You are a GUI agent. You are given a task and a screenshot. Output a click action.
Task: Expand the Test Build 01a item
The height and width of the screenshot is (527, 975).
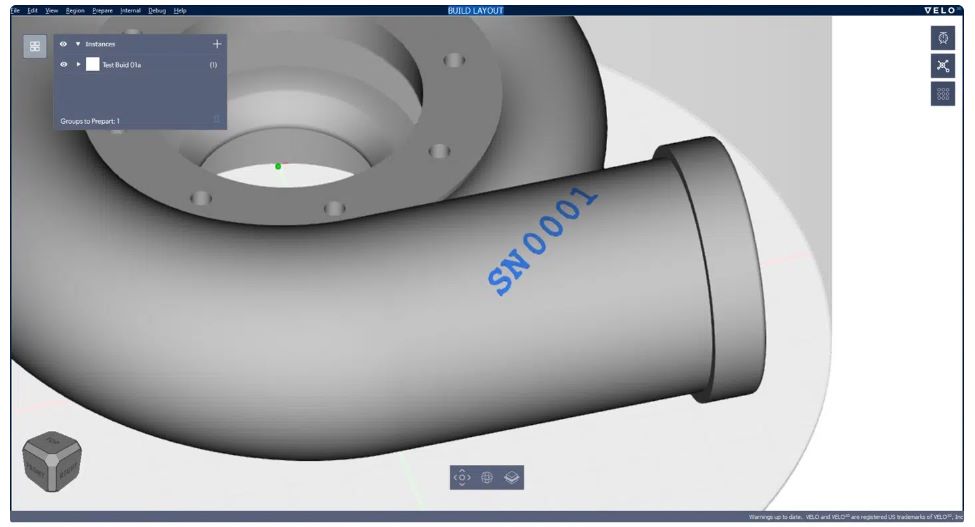click(78, 65)
